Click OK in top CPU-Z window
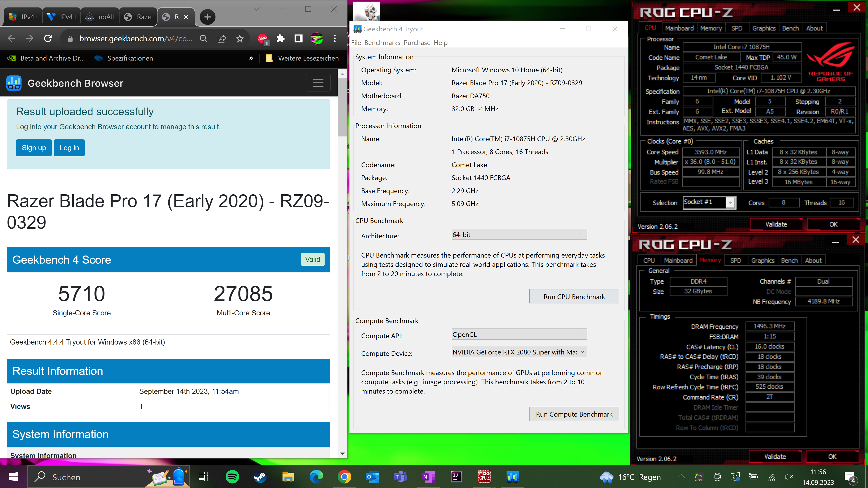868x488 pixels. click(x=833, y=225)
